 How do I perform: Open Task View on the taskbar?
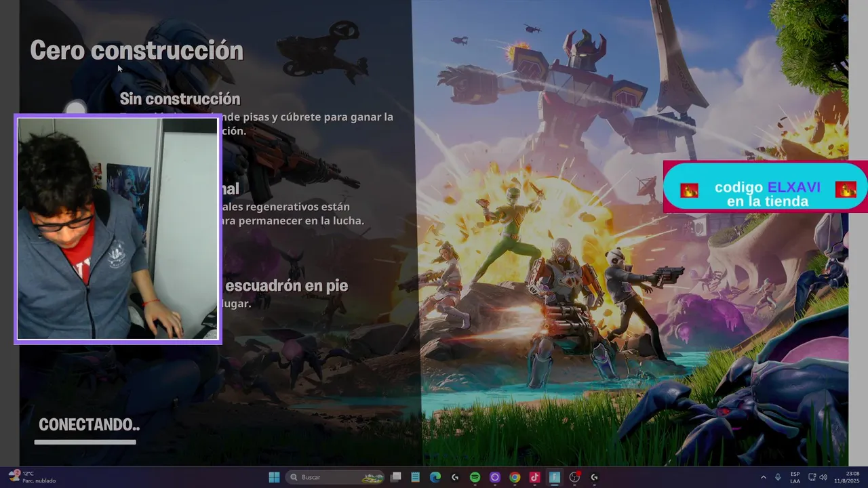click(x=396, y=477)
